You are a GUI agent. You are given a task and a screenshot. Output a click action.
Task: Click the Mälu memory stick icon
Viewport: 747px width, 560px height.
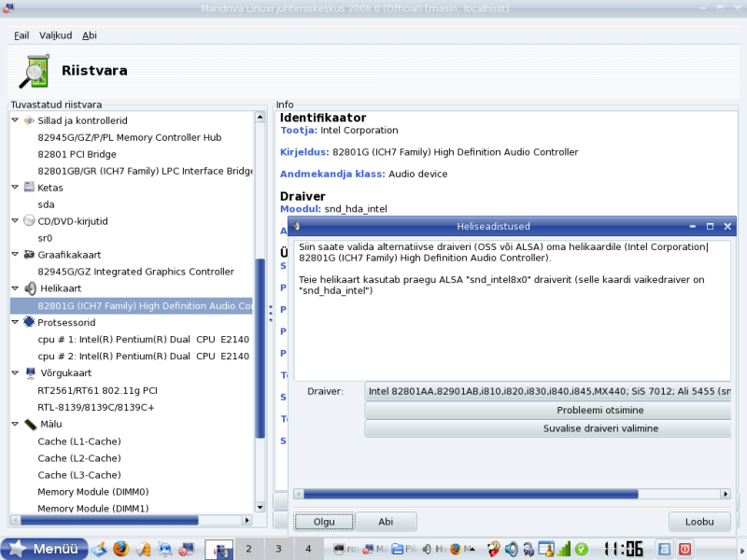click(30, 424)
